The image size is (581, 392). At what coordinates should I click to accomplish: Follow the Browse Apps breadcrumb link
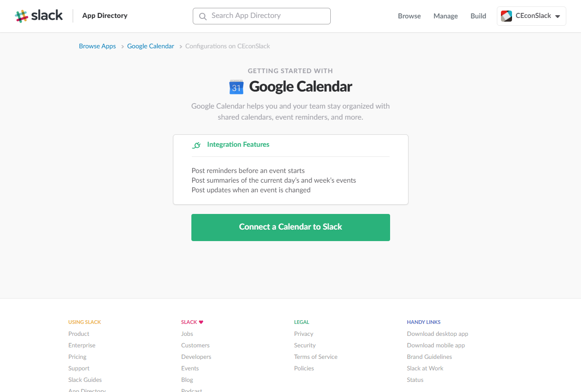tap(98, 46)
